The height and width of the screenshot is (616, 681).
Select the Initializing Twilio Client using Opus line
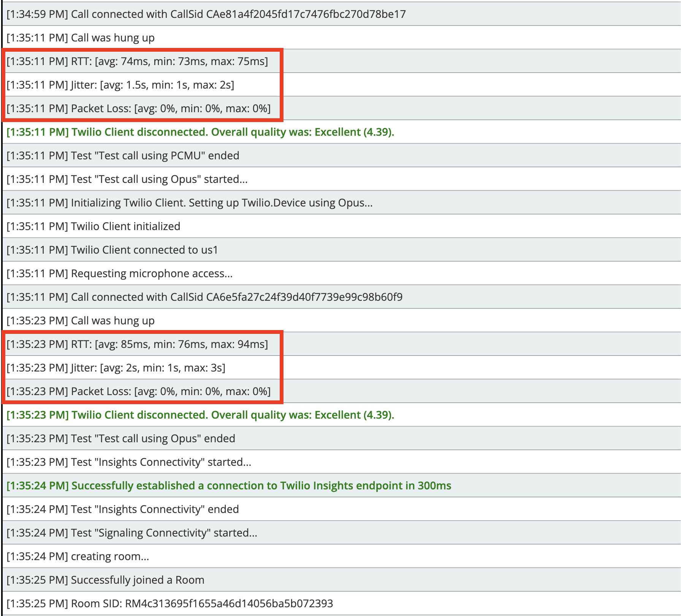tap(190, 203)
